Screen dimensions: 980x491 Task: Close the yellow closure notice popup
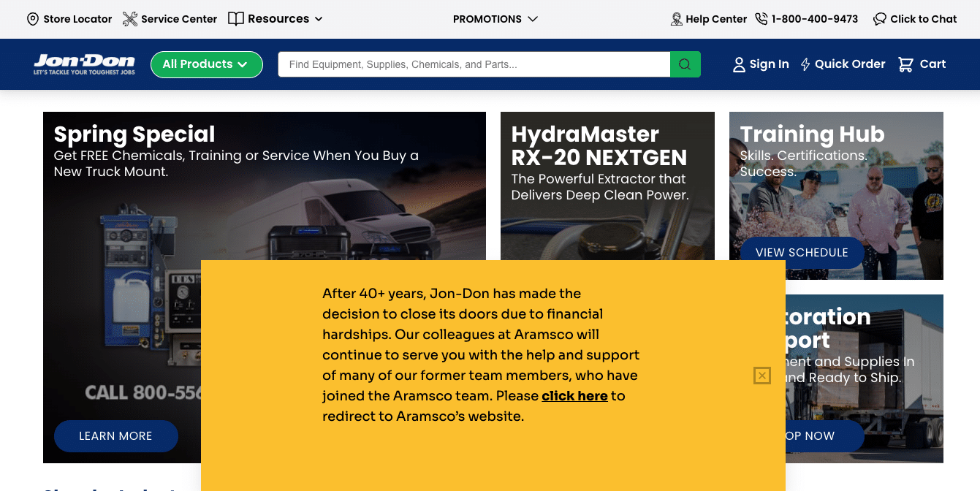pyautogui.click(x=762, y=376)
